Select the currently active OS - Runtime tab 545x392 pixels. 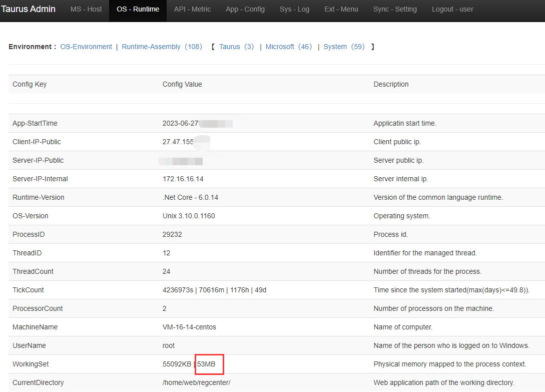point(138,9)
